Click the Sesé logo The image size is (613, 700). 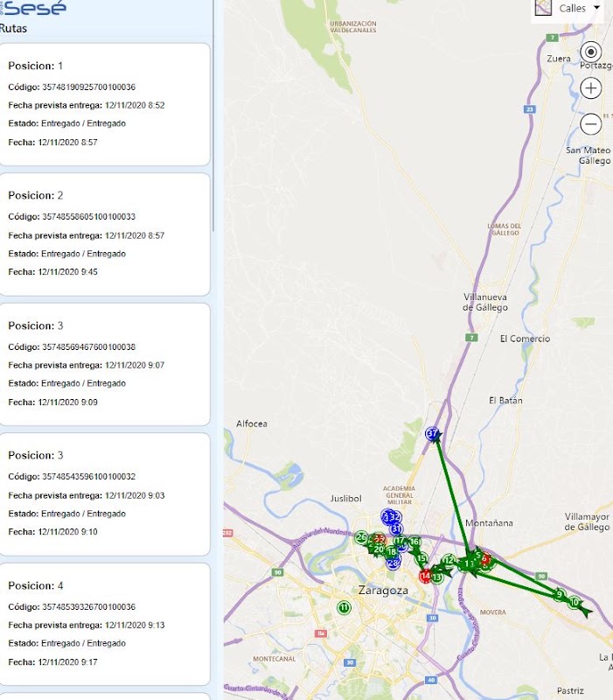[34, 8]
